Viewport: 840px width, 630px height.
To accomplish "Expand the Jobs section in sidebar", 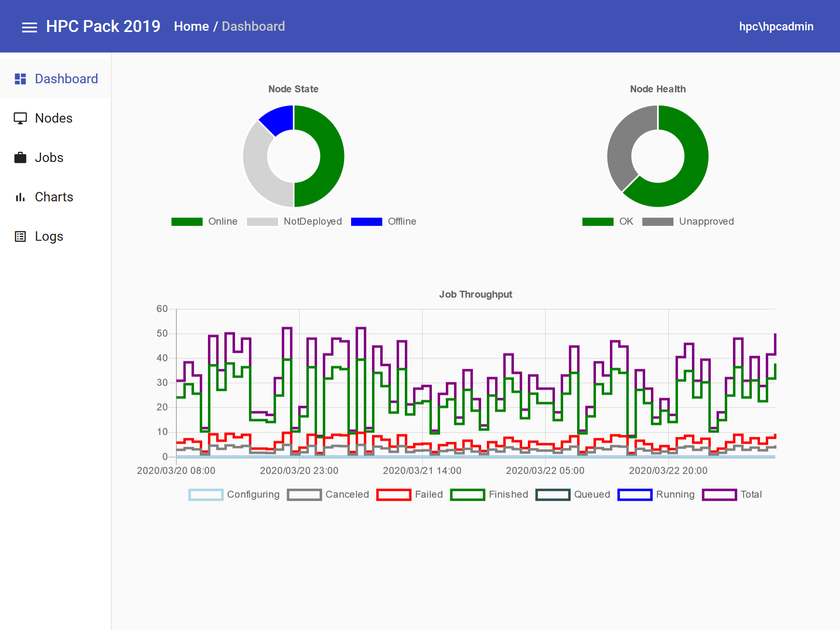I will click(50, 157).
